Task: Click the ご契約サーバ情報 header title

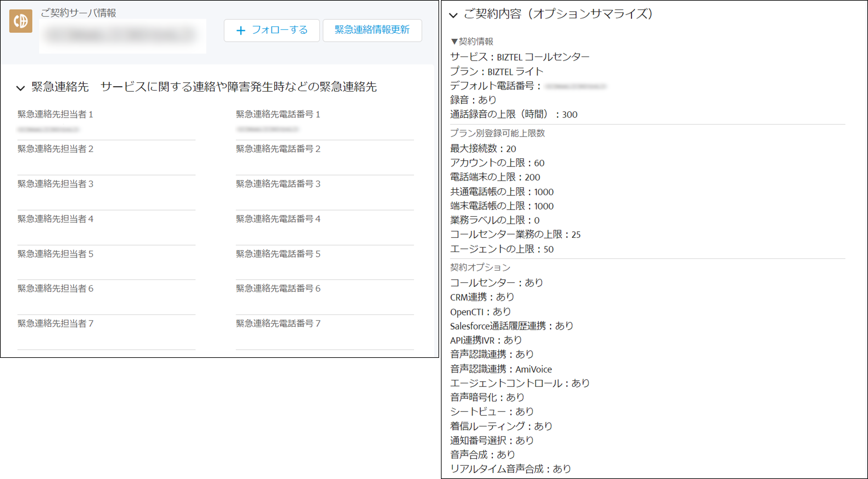Action: click(78, 13)
